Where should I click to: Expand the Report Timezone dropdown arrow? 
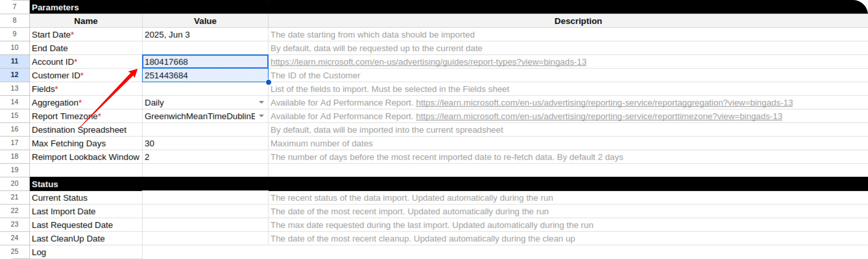click(x=261, y=116)
